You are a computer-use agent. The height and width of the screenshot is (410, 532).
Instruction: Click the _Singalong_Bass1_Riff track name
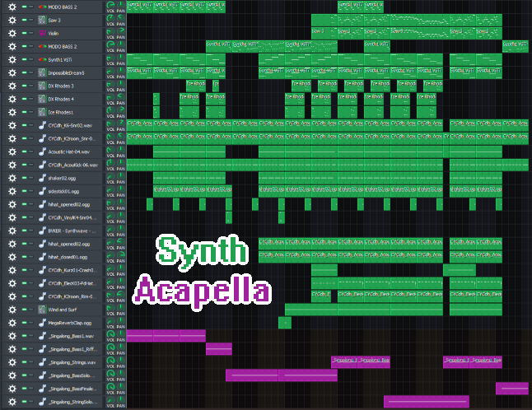point(72,349)
